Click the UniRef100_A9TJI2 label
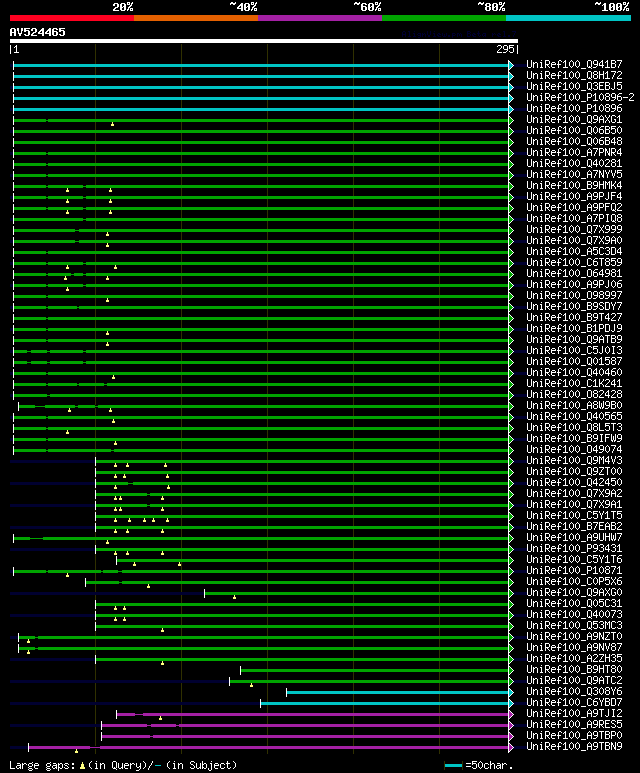This screenshot has height=773, width=640. click(x=574, y=713)
